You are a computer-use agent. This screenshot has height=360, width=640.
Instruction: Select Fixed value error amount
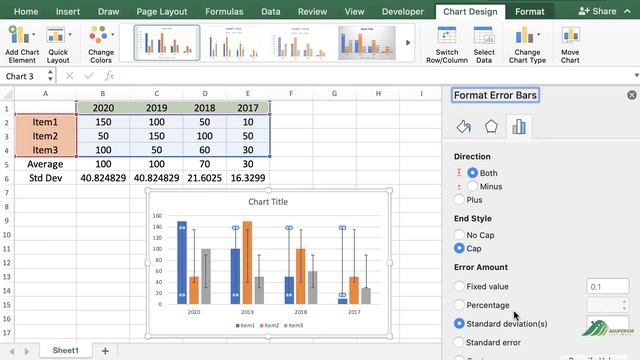(459, 286)
